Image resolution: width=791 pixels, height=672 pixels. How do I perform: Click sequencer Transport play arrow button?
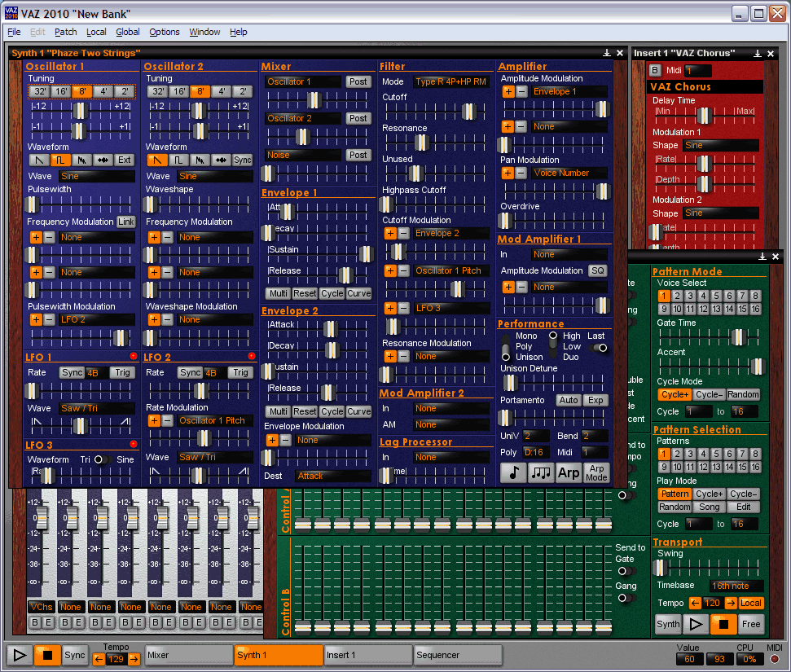coord(696,624)
